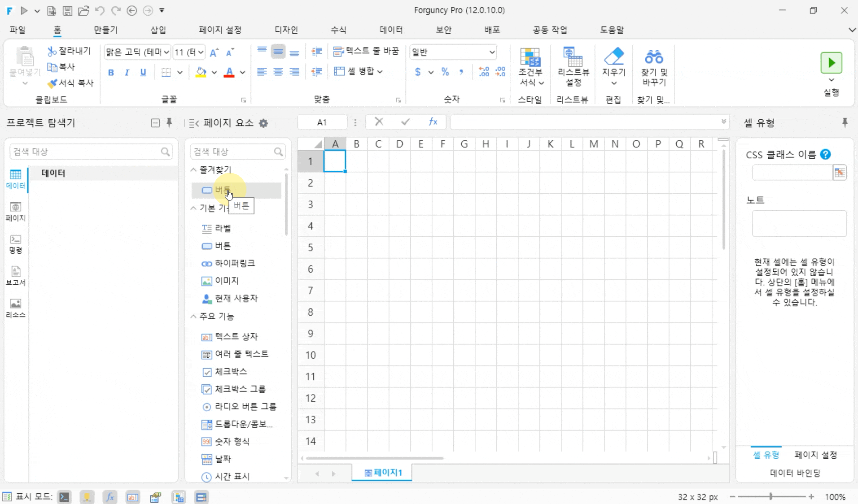The image size is (858, 504).
Task: Toggle center horizontal alignment
Action: click(x=278, y=72)
